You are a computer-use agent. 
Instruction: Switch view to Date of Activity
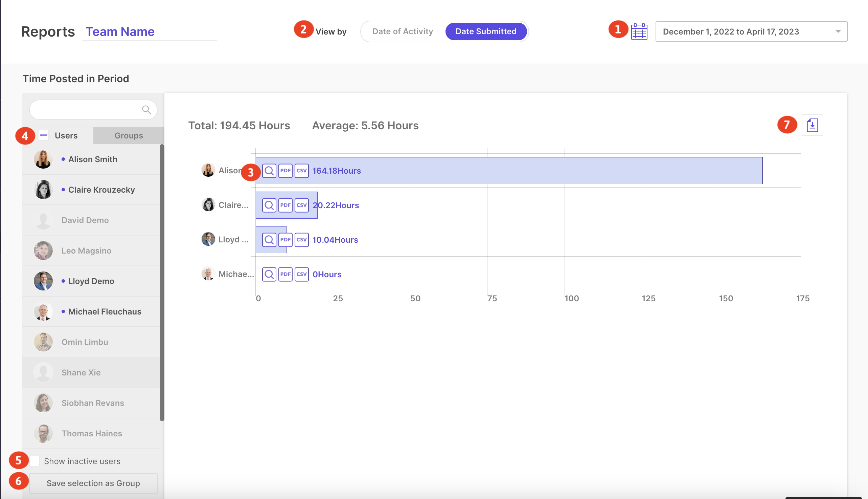coord(403,31)
